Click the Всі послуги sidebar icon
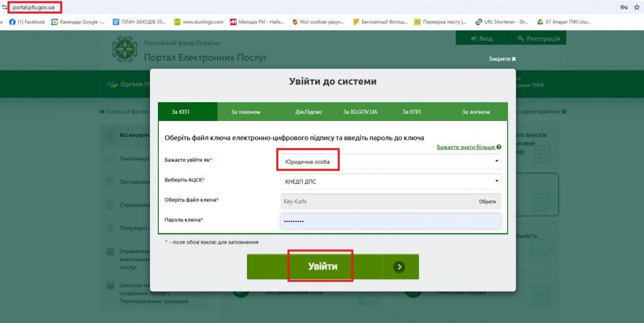Image resolution: width=644 pixels, height=323 pixels. [x=110, y=135]
